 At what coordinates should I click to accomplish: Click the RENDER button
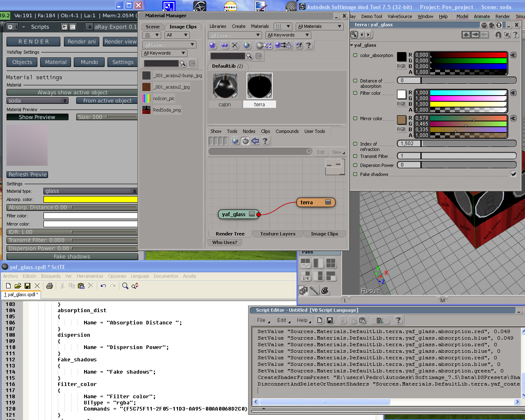[34, 41]
